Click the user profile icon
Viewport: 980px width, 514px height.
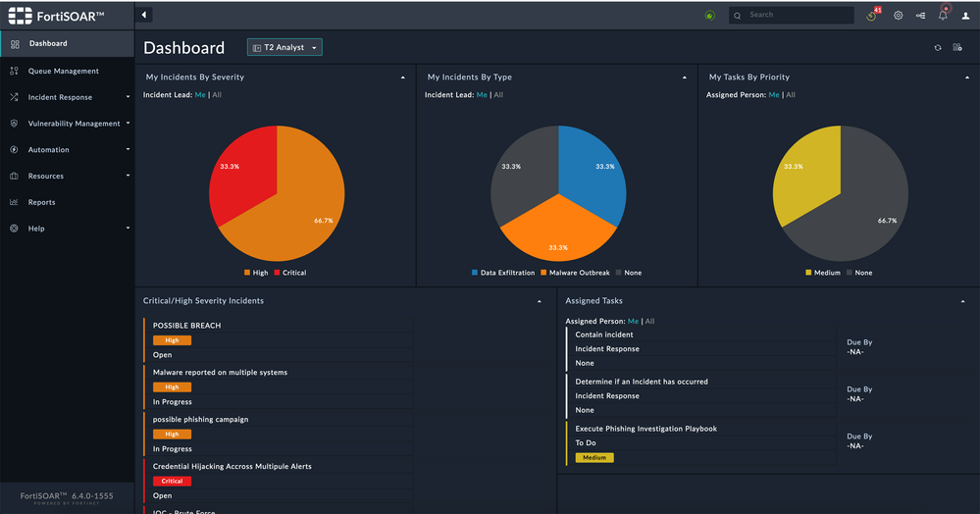pos(965,16)
